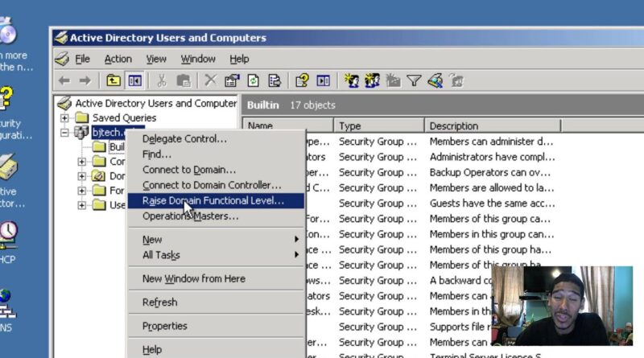
Task: Create a new user via toolbar icon
Action: tap(352, 80)
